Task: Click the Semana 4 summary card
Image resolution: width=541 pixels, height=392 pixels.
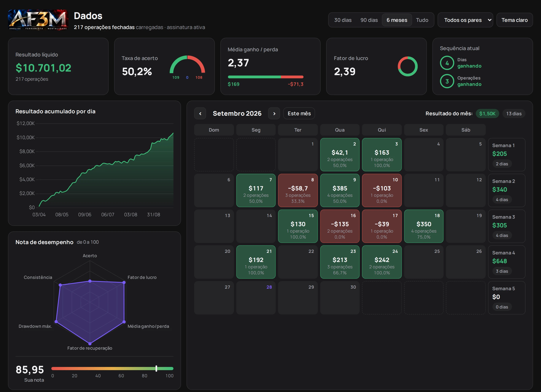Action: (507, 262)
